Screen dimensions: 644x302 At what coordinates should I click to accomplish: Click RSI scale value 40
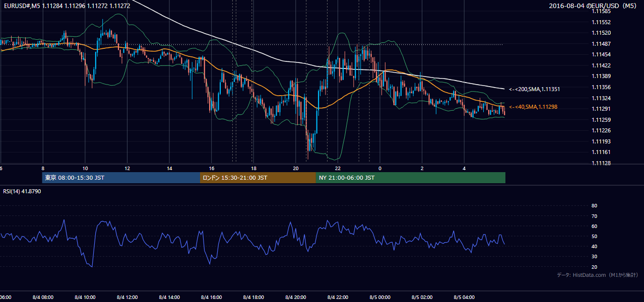594,246
